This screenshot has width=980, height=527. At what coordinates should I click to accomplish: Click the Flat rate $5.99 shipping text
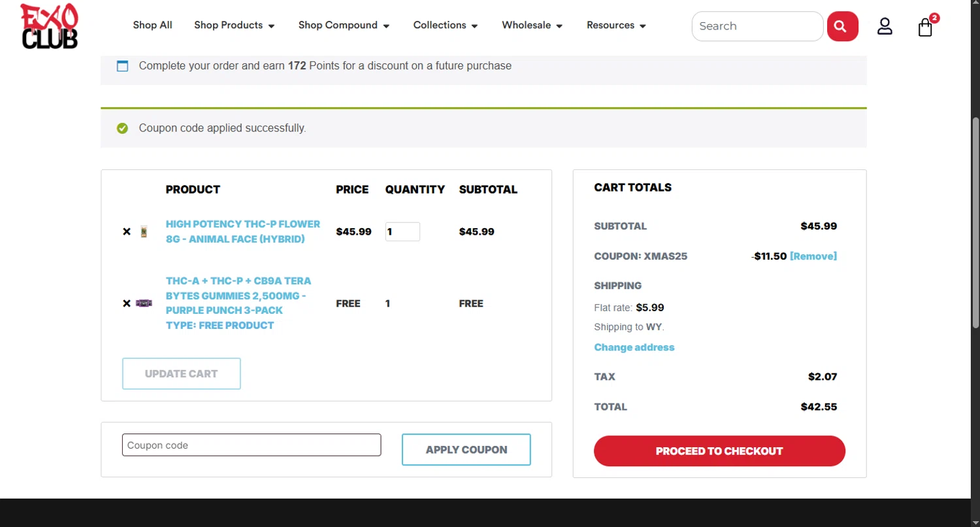629,307
